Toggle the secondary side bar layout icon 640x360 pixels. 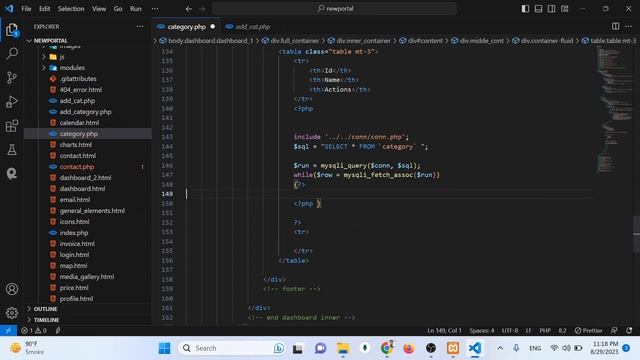pos(551,9)
